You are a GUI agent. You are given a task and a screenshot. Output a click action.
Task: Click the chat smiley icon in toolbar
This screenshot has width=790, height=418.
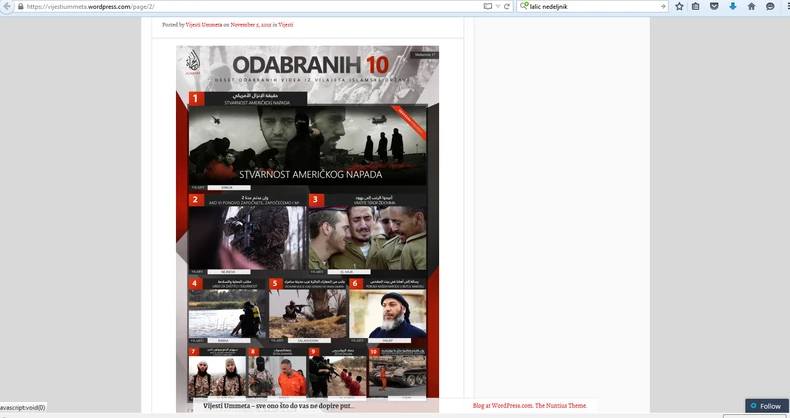pyautogui.click(x=770, y=6)
